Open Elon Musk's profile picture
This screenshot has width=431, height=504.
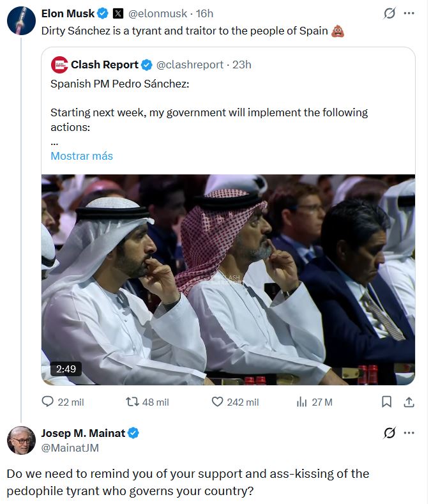click(21, 21)
